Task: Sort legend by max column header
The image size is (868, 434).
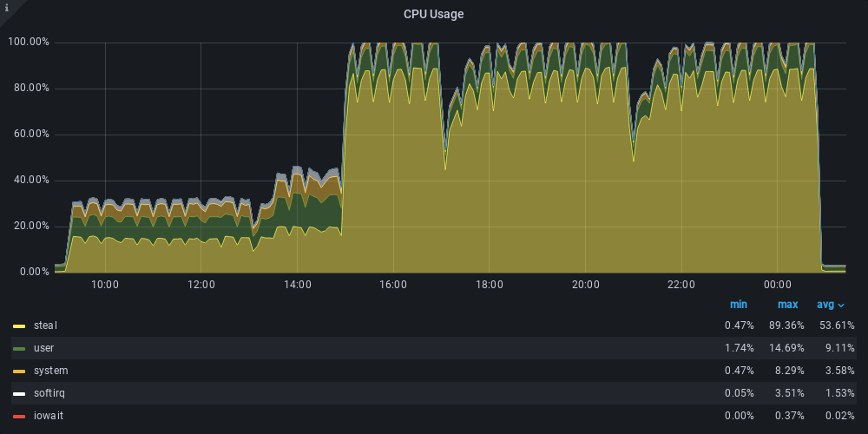Action: (x=787, y=305)
